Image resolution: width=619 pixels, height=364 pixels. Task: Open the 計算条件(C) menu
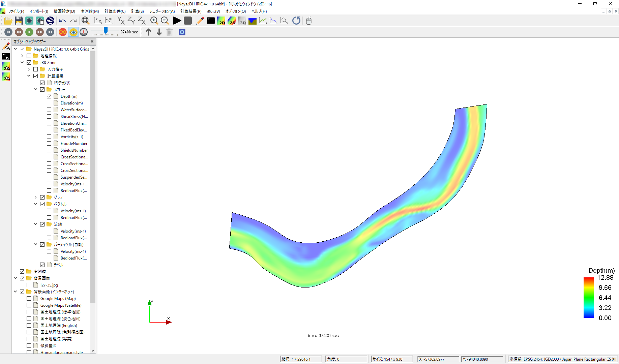(x=115, y=11)
